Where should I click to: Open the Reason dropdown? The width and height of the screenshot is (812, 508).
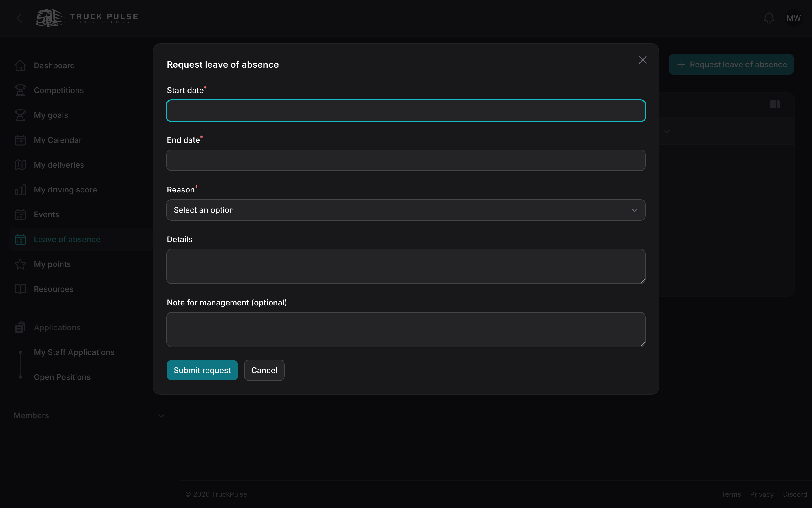pyautogui.click(x=406, y=210)
